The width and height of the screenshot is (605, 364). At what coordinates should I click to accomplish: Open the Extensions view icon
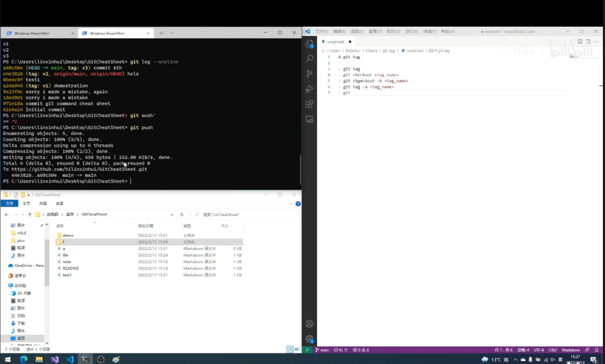coord(309,104)
